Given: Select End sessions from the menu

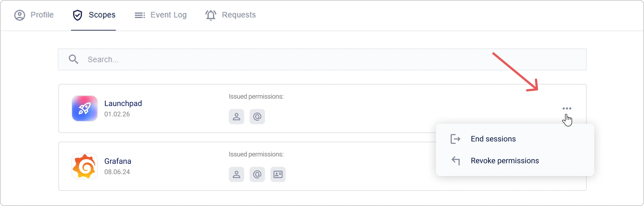Looking at the screenshot, I should (x=493, y=139).
